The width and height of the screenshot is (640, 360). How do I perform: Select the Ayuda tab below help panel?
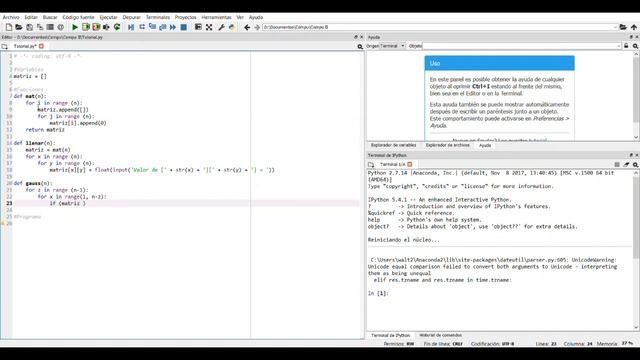(485, 145)
